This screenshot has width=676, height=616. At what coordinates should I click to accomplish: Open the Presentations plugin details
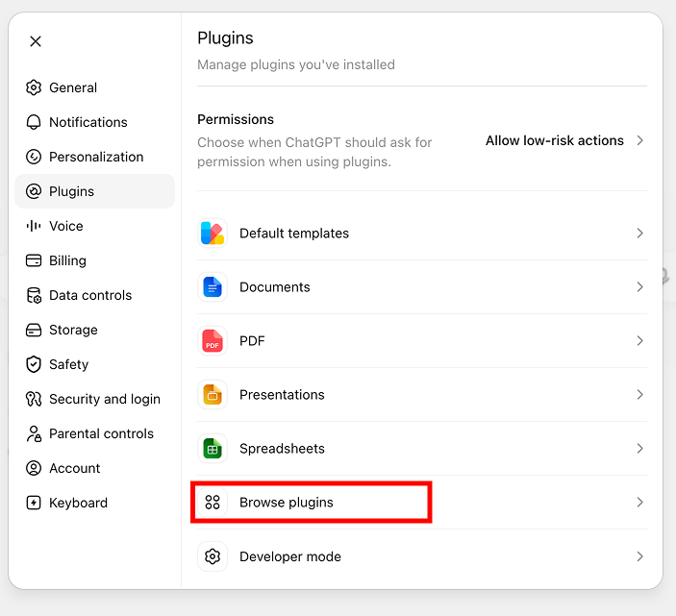click(422, 395)
